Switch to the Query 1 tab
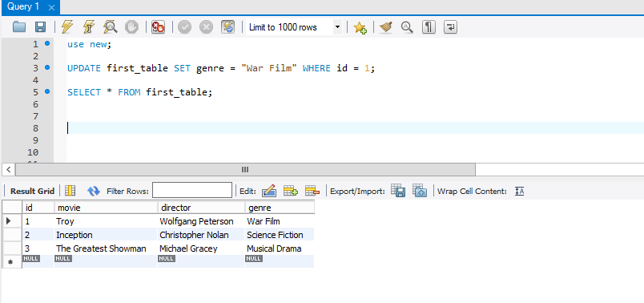The image size is (644, 303). [x=23, y=7]
